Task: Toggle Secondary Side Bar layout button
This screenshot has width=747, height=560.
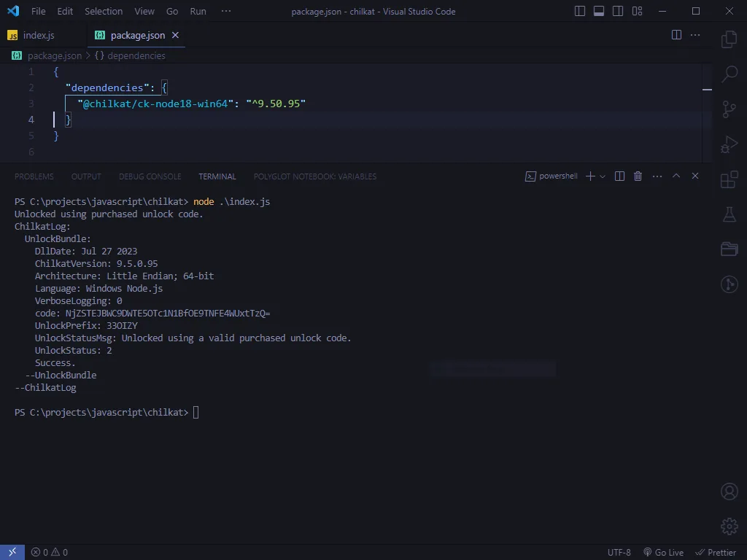Action: point(618,11)
